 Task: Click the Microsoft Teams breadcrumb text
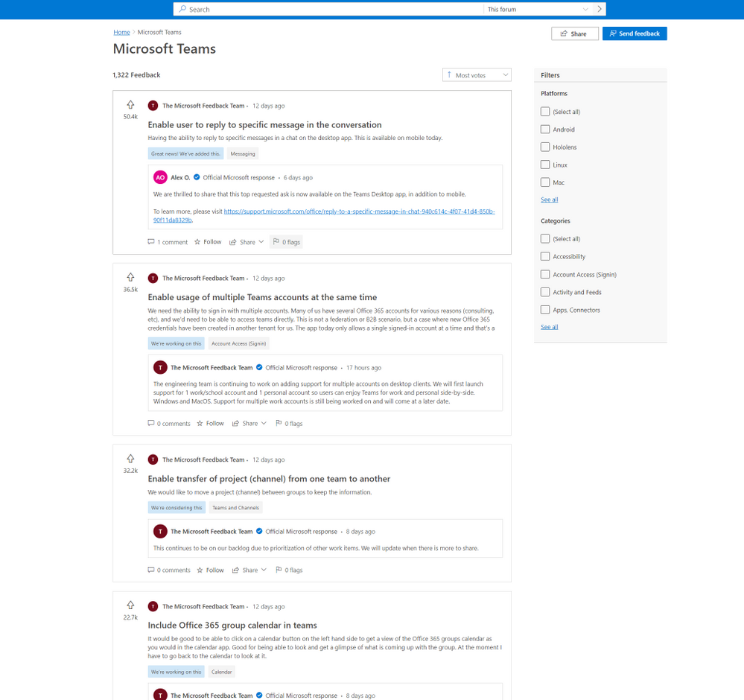click(159, 32)
